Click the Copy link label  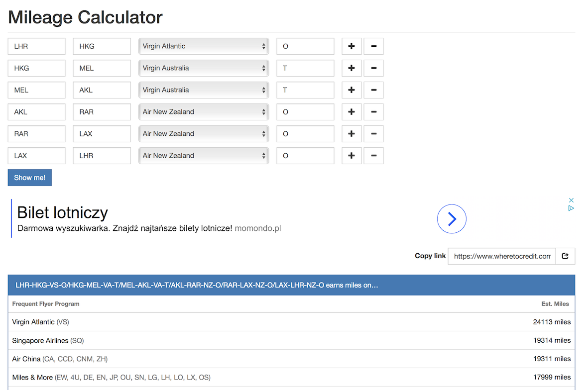(x=430, y=256)
